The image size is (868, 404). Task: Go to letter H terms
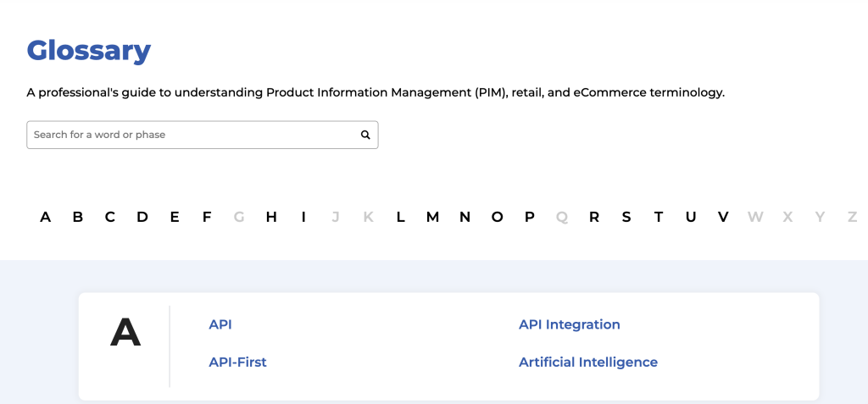[271, 217]
